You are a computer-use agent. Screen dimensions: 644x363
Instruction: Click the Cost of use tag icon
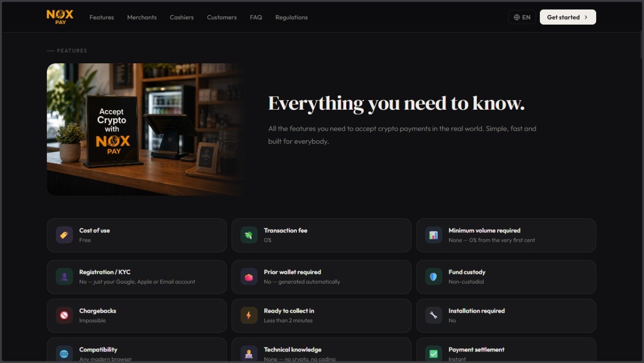click(x=64, y=235)
